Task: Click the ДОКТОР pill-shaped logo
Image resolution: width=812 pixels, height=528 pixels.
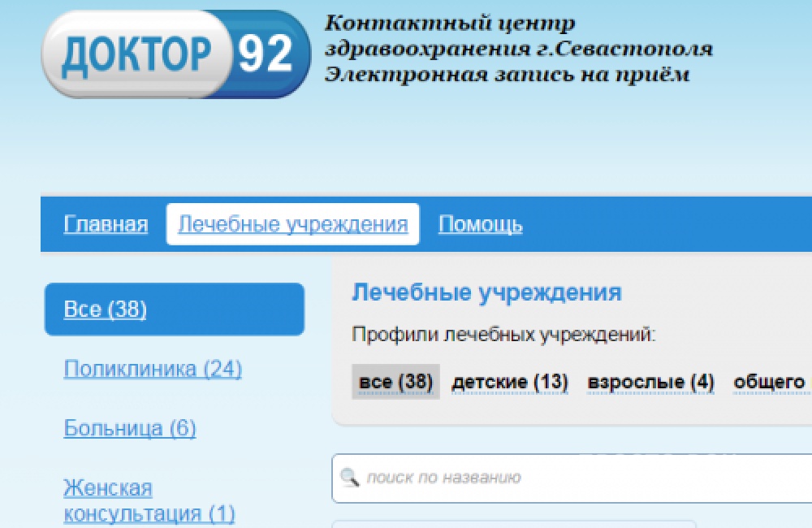Action: 134,54
